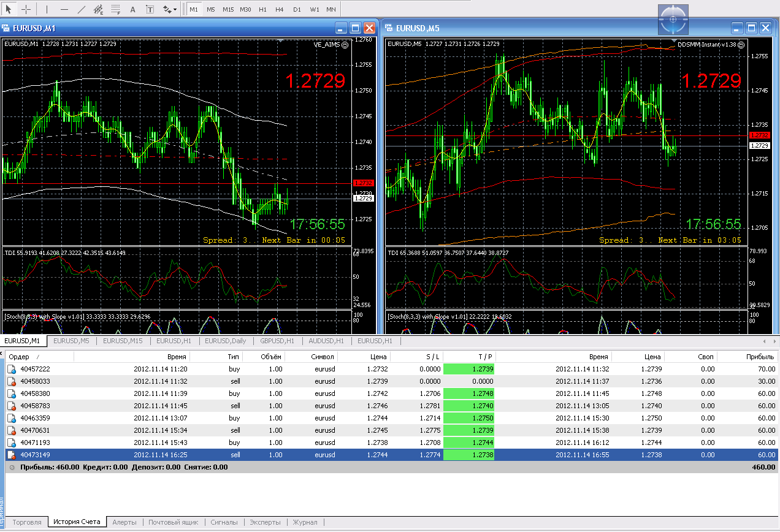Click T/P cell 1.2738 in the selected row
780x532 pixels.
pyautogui.click(x=468, y=455)
